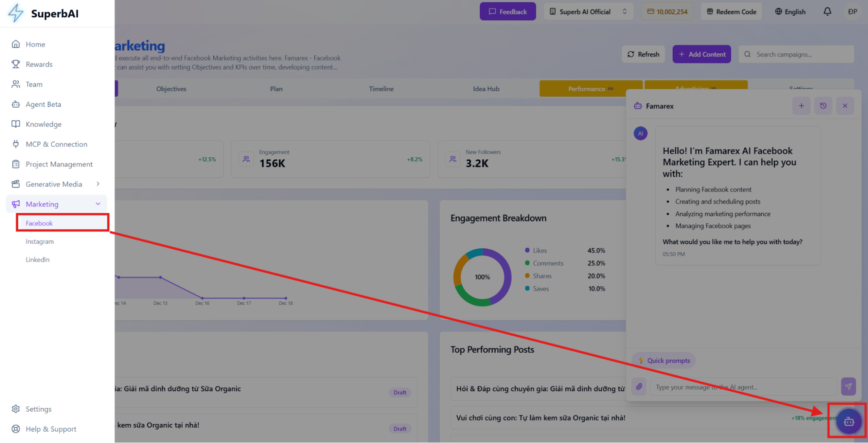Switch to the Performance tab

point(590,88)
